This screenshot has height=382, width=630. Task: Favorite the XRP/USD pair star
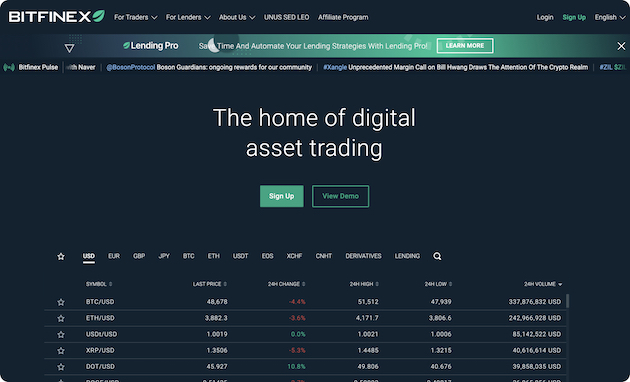[61, 351]
